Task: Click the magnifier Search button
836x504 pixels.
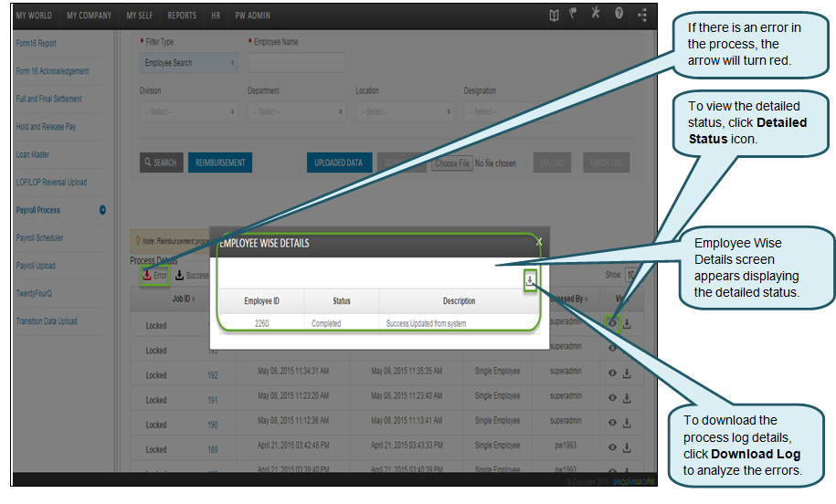Action: 161,163
